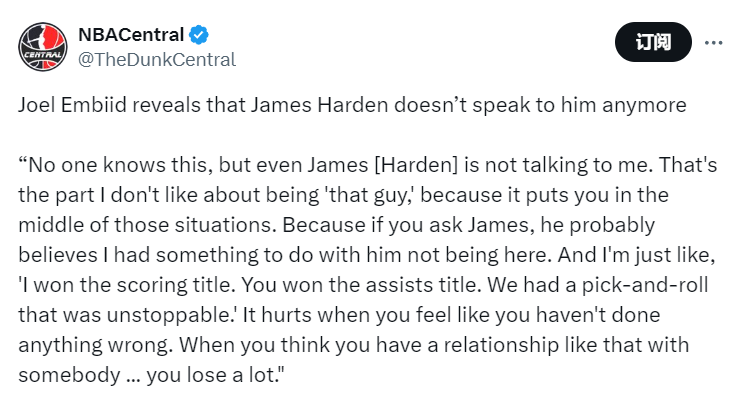
Task: Click the line starting "believes I had something"
Action: [x=367, y=256]
